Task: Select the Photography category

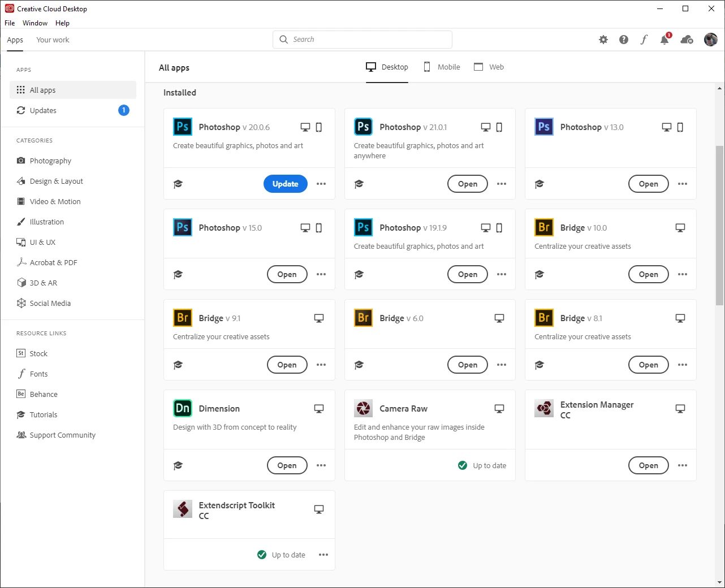Action: pyautogui.click(x=73, y=161)
